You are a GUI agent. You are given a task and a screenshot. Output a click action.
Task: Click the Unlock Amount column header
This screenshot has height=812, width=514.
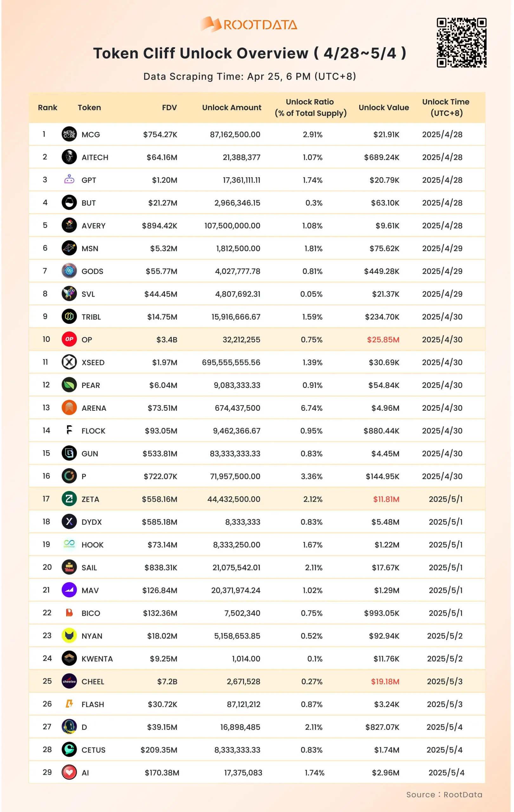(x=231, y=108)
